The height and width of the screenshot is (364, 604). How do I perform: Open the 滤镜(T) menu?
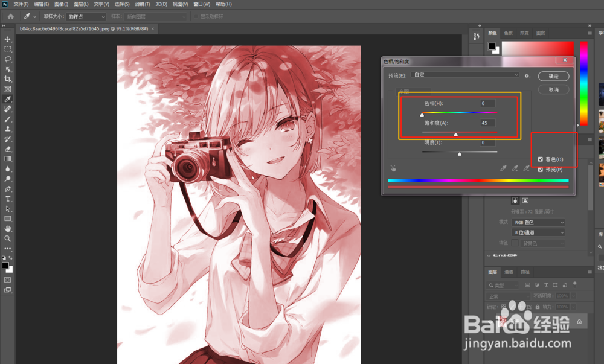tap(142, 4)
